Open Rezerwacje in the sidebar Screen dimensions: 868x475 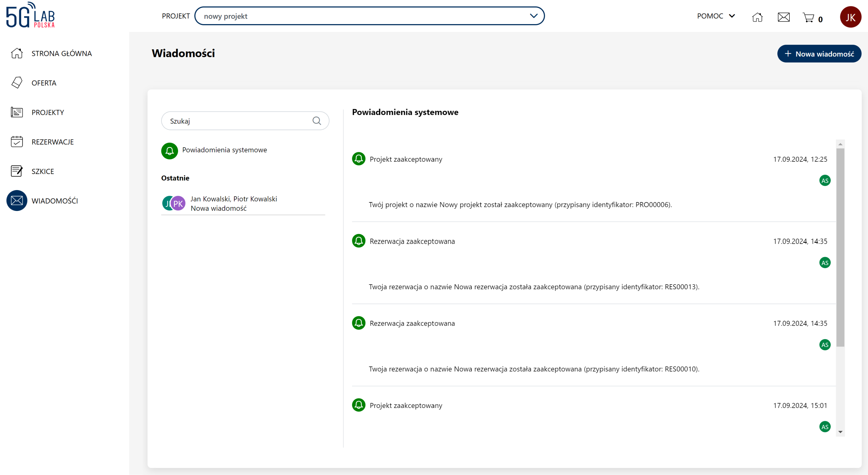[52, 142]
